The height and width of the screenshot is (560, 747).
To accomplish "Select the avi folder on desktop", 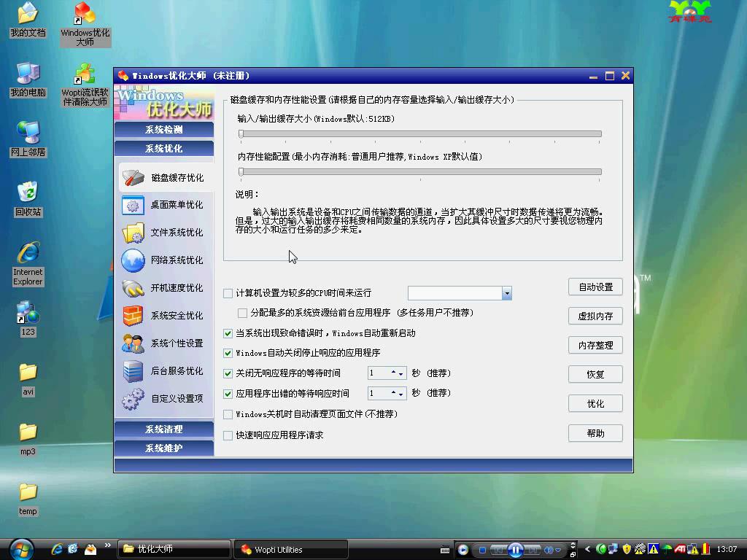I will pos(28,379).
